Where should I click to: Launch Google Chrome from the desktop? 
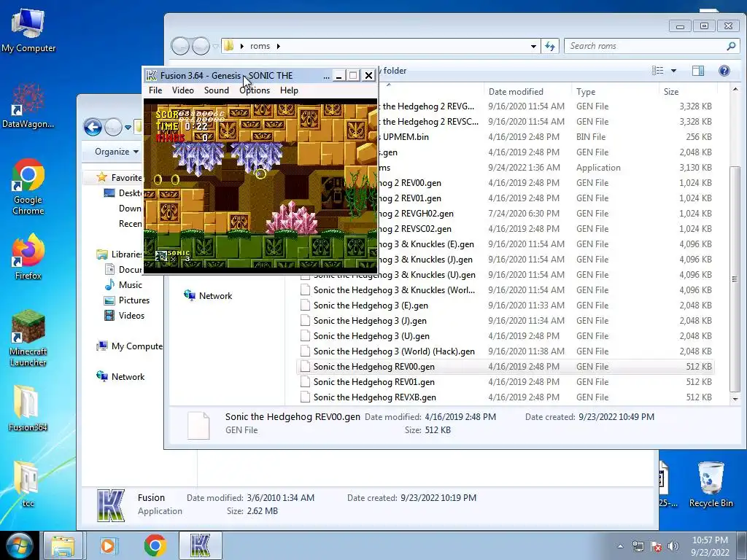[28, 187]
